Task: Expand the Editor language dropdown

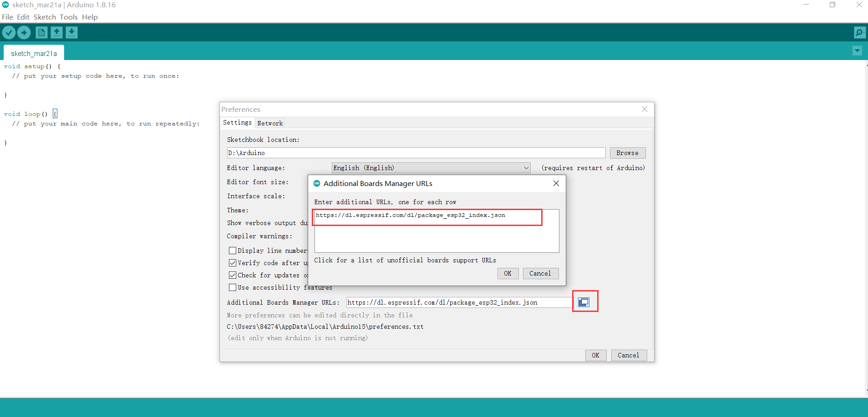Action: 526,168
